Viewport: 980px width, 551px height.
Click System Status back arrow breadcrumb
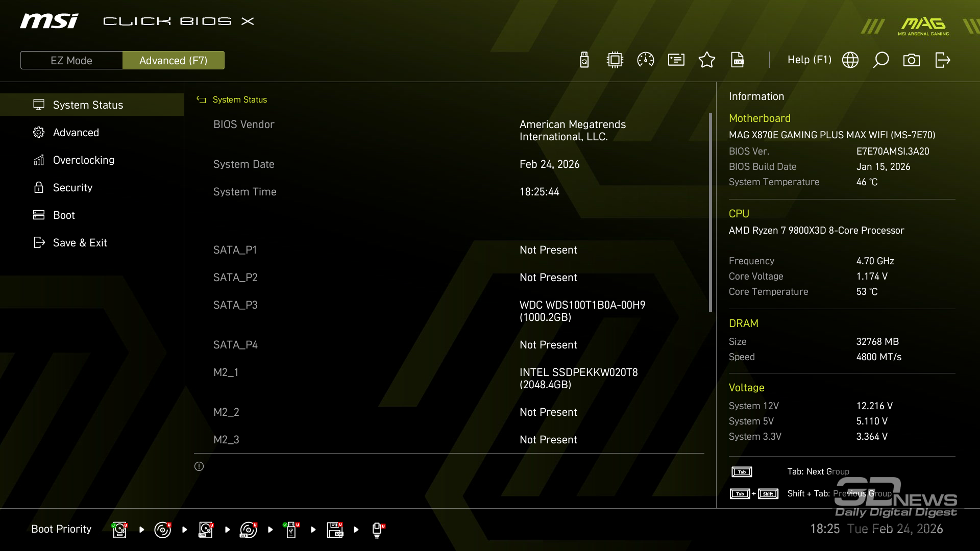point(201,100)
